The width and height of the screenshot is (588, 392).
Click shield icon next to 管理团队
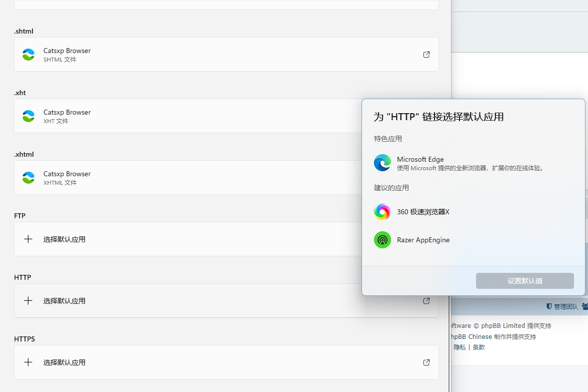click(x=549, y=306)
